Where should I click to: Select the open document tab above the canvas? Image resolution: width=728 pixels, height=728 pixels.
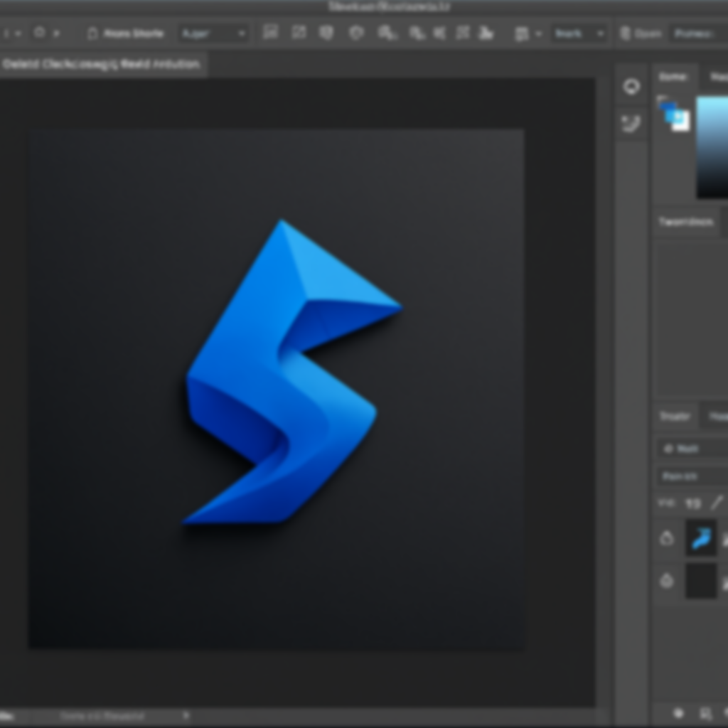[103, 63]
